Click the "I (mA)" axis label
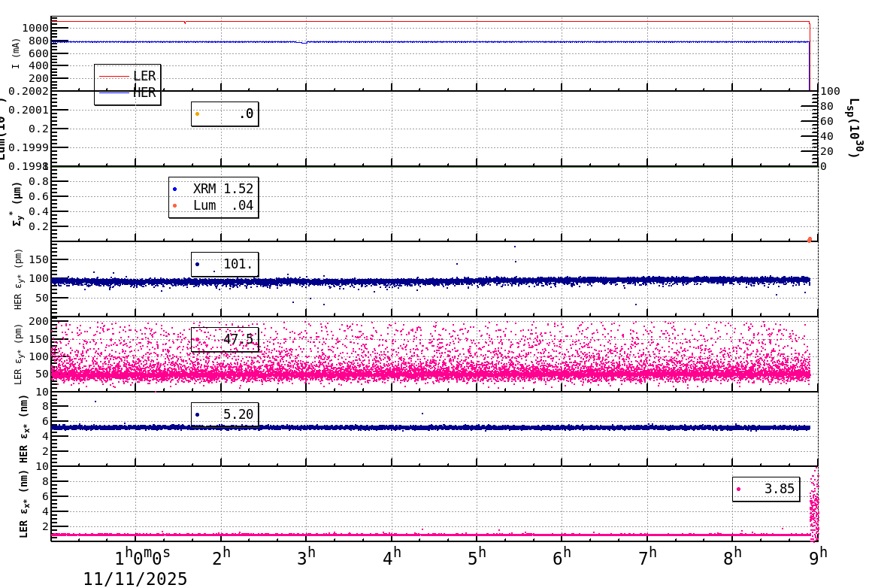This screenshot has width=872, height=588. pos(16,54)
